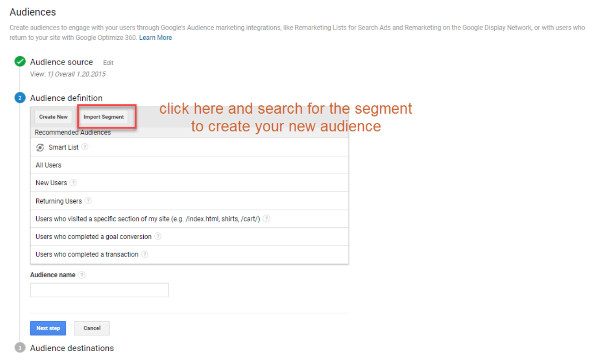The image size is (593, 364).
Task: Click the Smart List icon
Action: pos(40,148)
